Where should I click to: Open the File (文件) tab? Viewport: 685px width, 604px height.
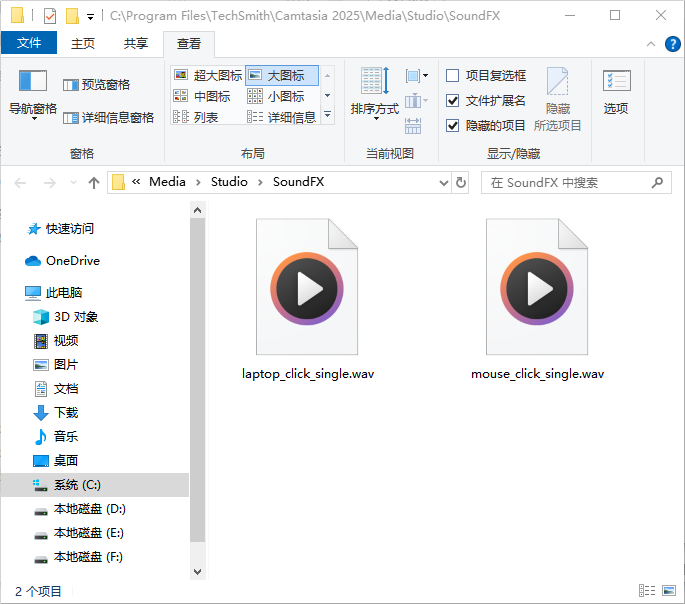(x=29, y=43)
